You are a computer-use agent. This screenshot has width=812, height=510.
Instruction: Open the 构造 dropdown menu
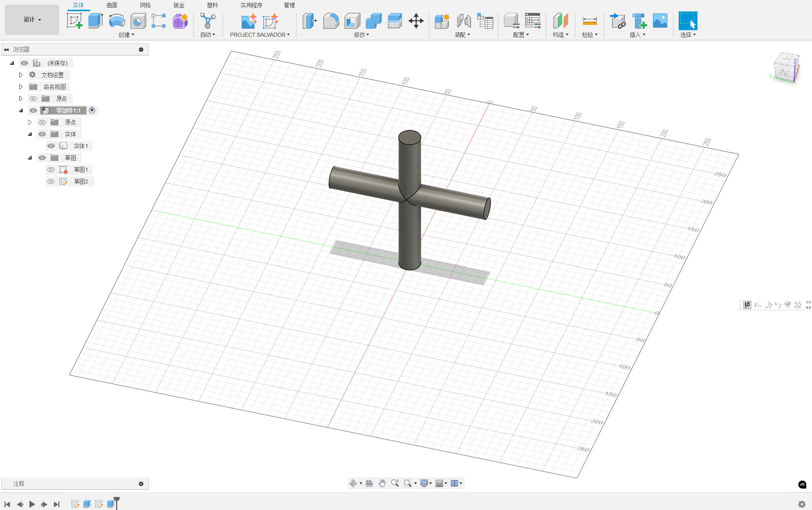click(x=561, y=35)
